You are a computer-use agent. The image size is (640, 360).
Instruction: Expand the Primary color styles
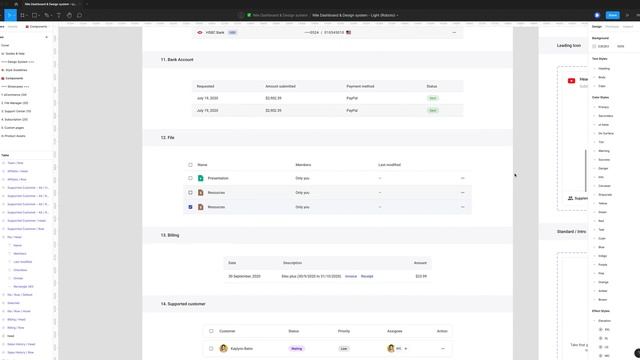coord(595,107)
